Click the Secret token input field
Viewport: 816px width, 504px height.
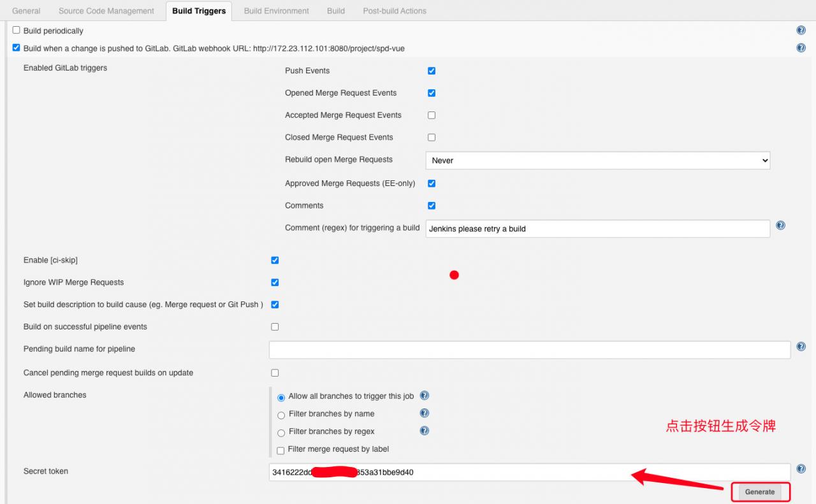click(529, 472)
